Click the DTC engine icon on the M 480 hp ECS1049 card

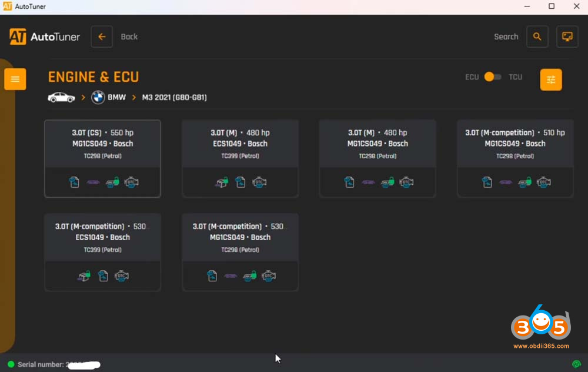259,182
